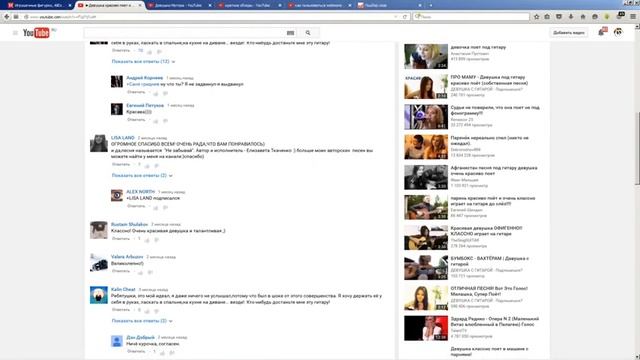Switch to the first browser tab
The height and width of the screenshot is (360, 640).
(39, 5)
